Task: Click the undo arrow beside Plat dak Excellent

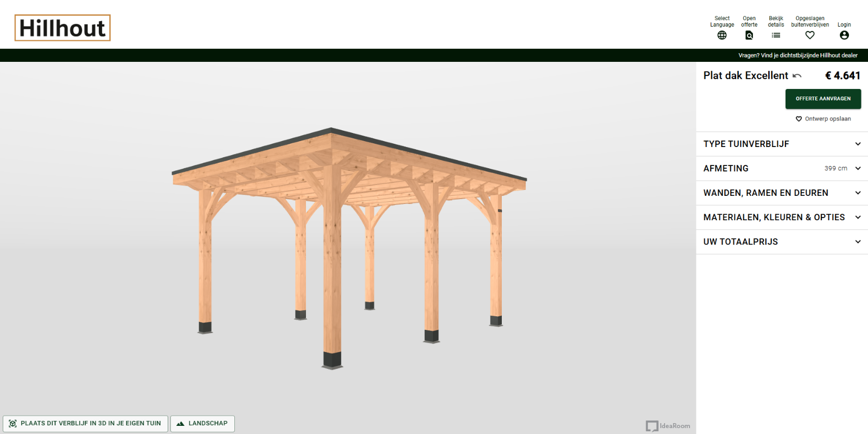Action: coord(797,76)
